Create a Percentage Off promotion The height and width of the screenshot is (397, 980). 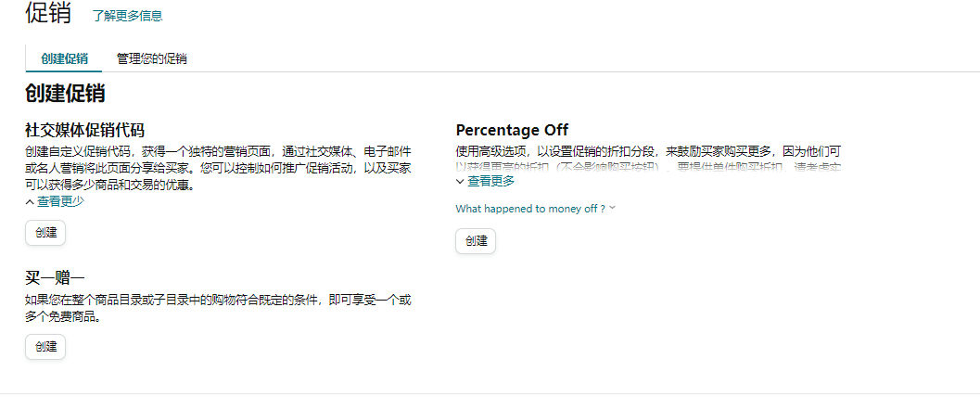(x=476, y=241)
